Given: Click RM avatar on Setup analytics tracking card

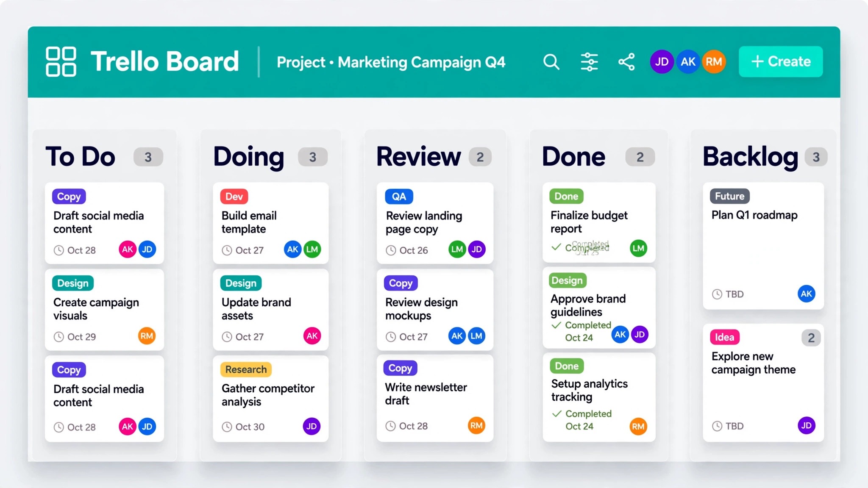Looking at the screenshot, I should click(x=638, y=427).
